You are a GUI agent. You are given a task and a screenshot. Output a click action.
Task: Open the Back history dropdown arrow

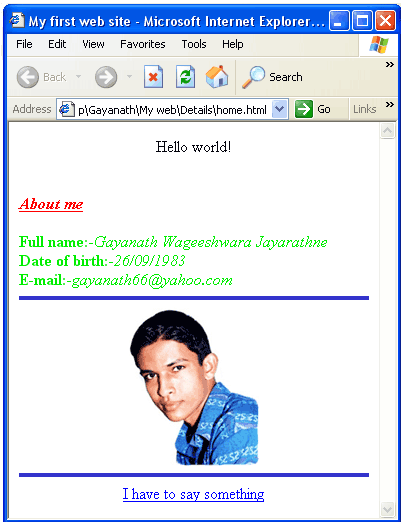click(78, 77)
